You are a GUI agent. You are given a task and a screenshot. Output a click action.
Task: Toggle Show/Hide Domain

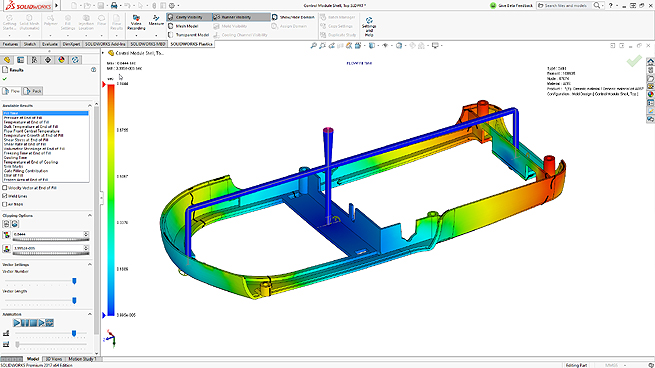click(x=293, y=17)
